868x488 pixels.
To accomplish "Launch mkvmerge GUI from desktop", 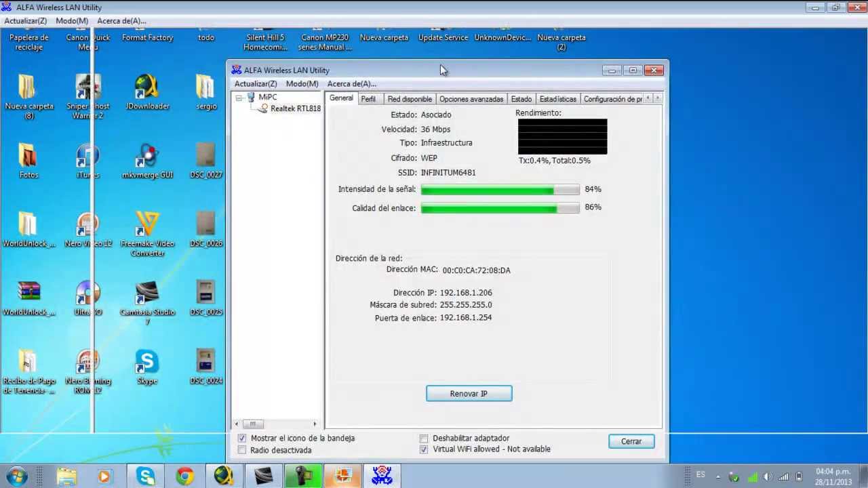I will [147, 161].
